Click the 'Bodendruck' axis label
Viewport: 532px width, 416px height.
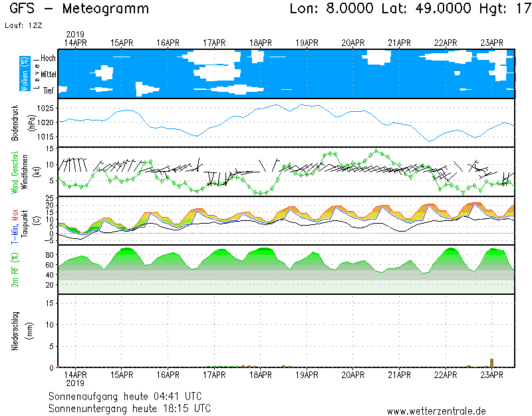[x=15, y=122]
